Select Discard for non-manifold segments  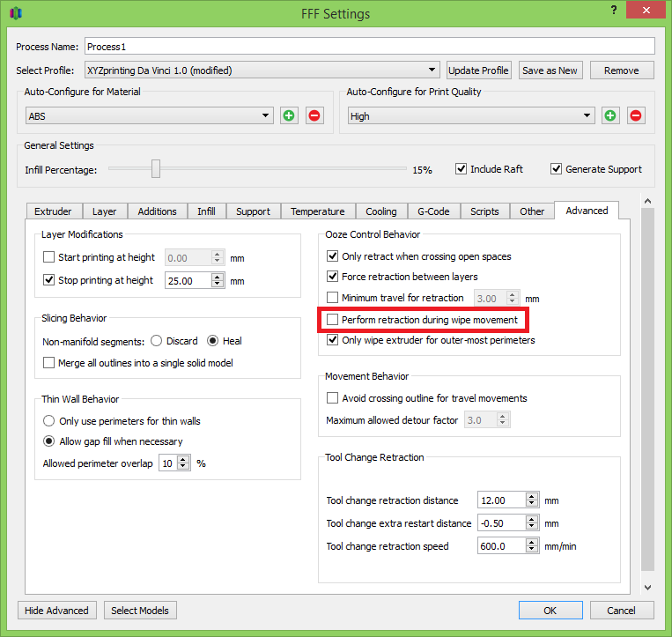[x=157, y=341]
